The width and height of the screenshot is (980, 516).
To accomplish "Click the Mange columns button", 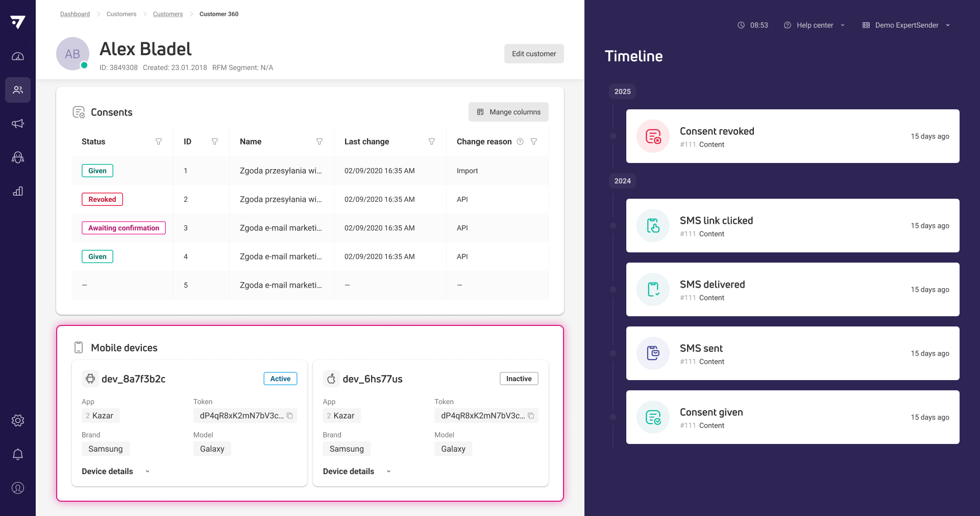I will [508, 112].
